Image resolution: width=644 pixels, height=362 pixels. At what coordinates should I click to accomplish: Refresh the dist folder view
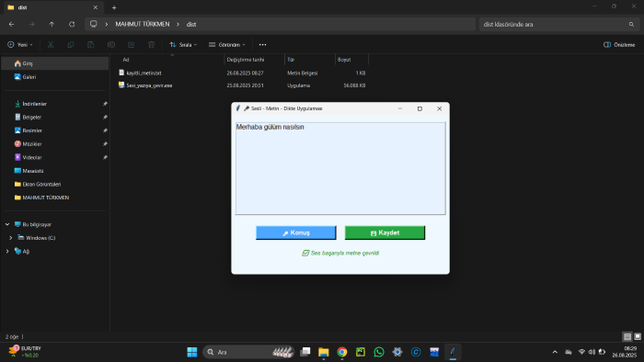(72, 24)
